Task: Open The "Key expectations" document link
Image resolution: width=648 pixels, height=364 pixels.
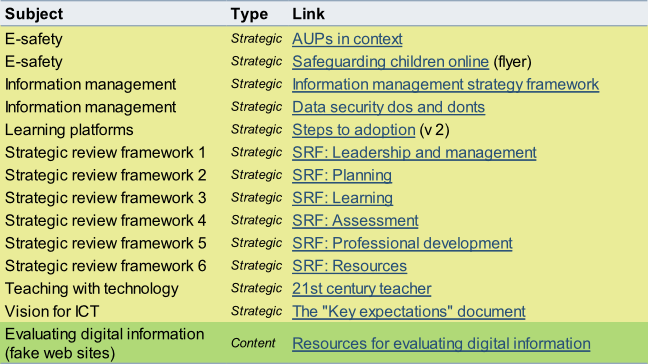Action: [409, 312]
